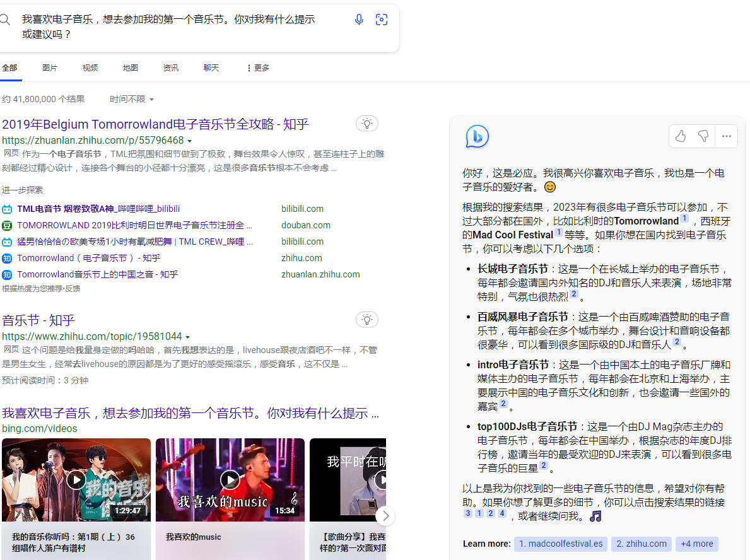The height and width of the screenshot is (560, 750).
Task: Click the zhuanlan.zhihu.com/p/55796468 URL
Action: tap(93, 141)
